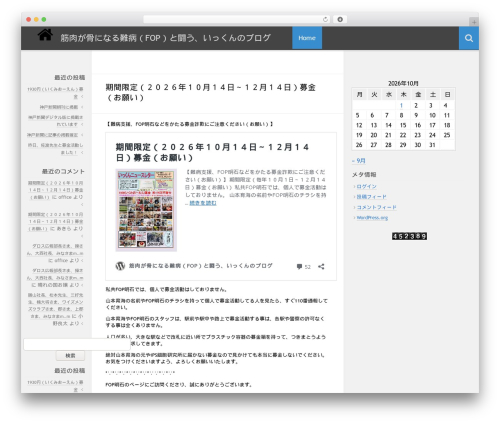Viewport: 500px width, 423px height.
Task: Click the WordPress logo in embedded card
Action: (x=120, y=266)
